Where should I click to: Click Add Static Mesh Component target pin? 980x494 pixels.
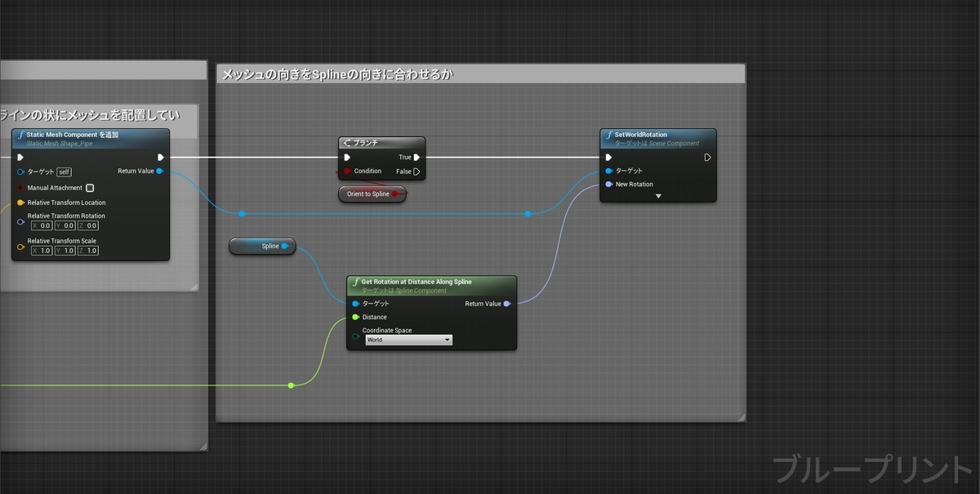[x=20, y=171]
